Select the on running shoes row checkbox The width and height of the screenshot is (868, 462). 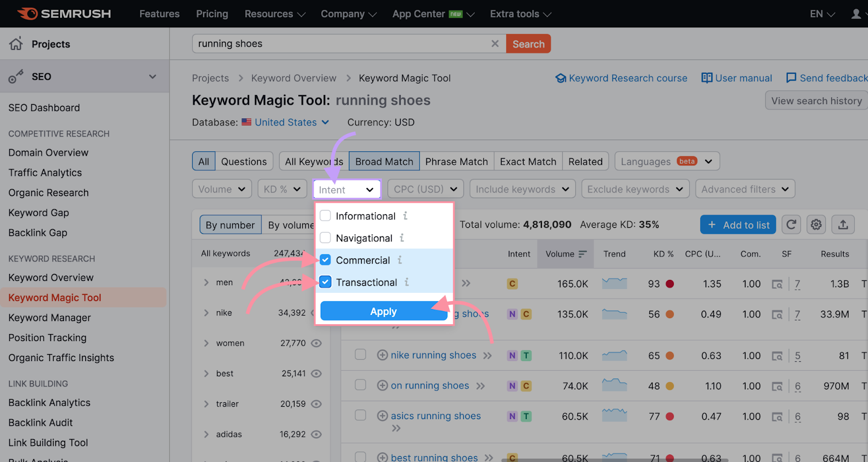pos(360,384)
